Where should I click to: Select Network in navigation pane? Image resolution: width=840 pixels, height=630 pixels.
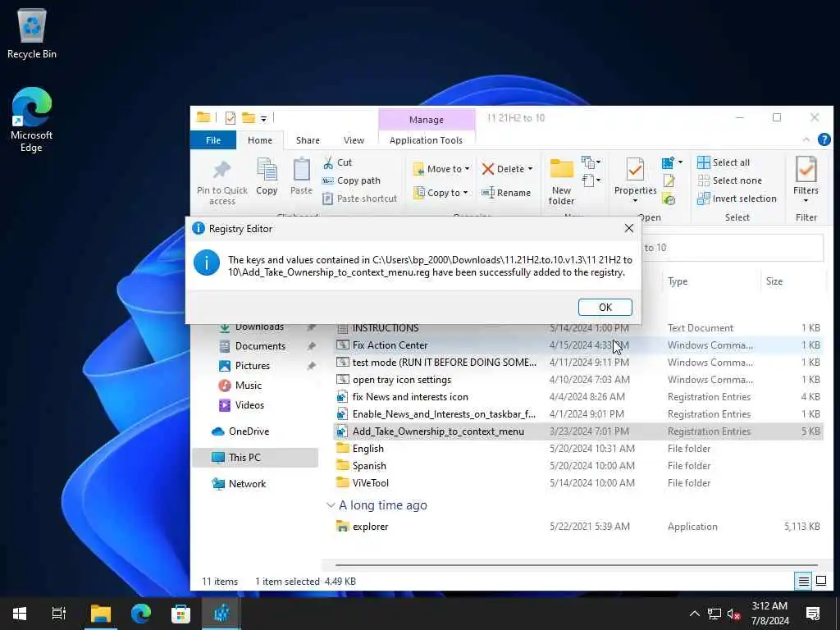point(247,484)
